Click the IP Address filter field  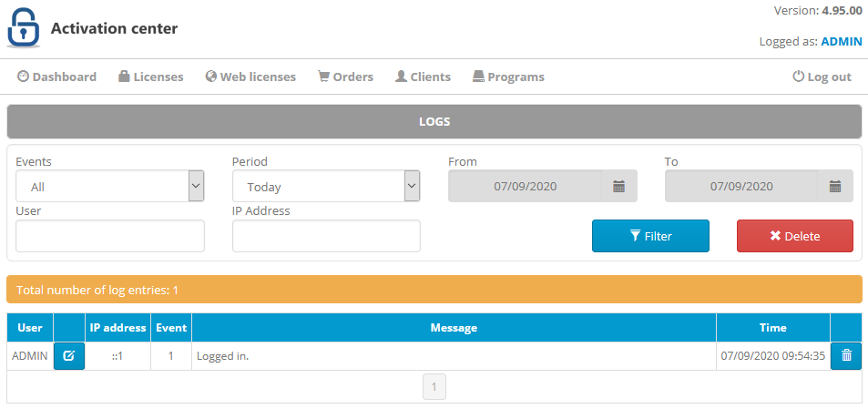(x=326, y=236)
